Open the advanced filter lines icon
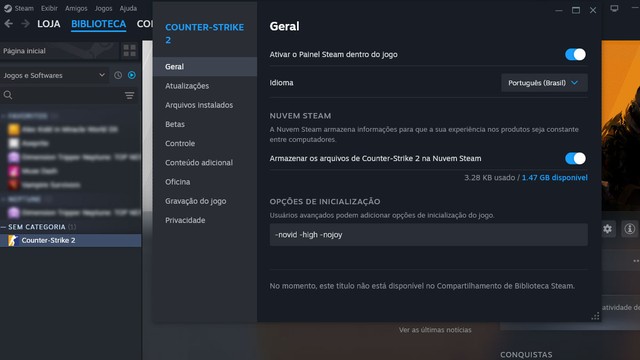This screenshot has height=360, width=640. (129, 96)
